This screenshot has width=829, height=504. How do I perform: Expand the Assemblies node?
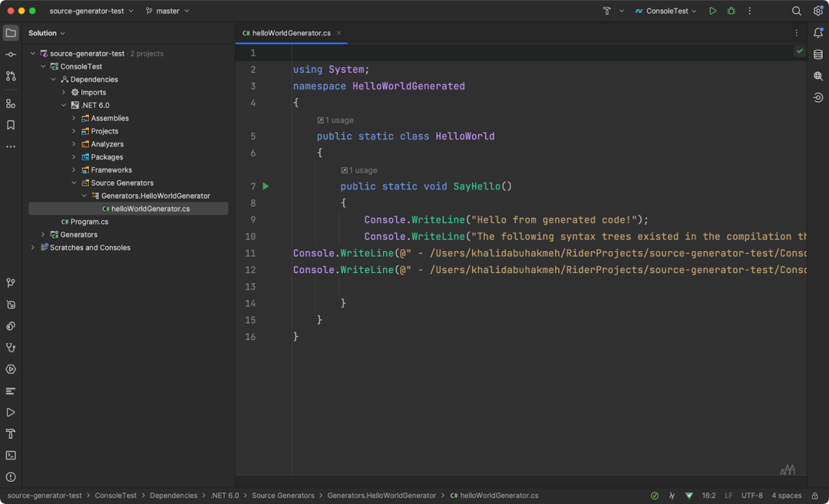pyautogui.click(x=74, y=118)
